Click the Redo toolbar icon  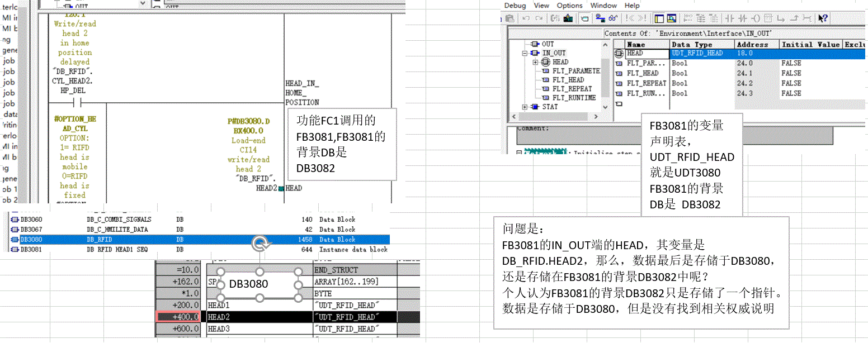click(539, 18)
